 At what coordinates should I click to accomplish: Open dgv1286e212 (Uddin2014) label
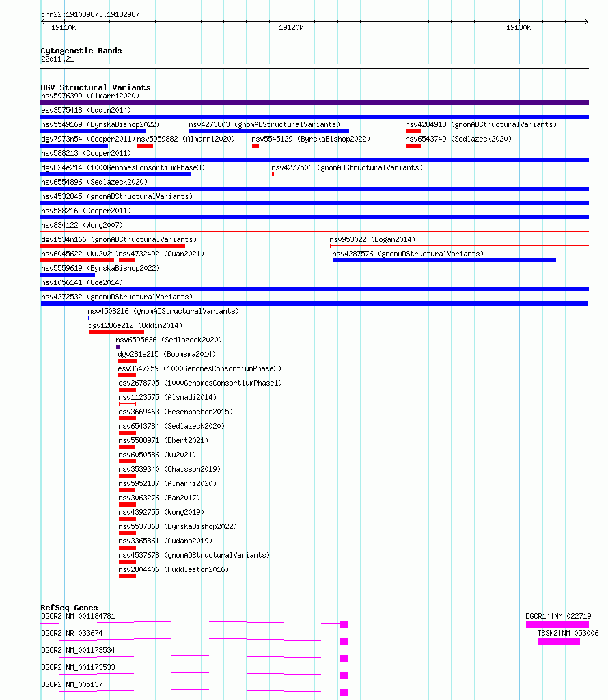135,325
